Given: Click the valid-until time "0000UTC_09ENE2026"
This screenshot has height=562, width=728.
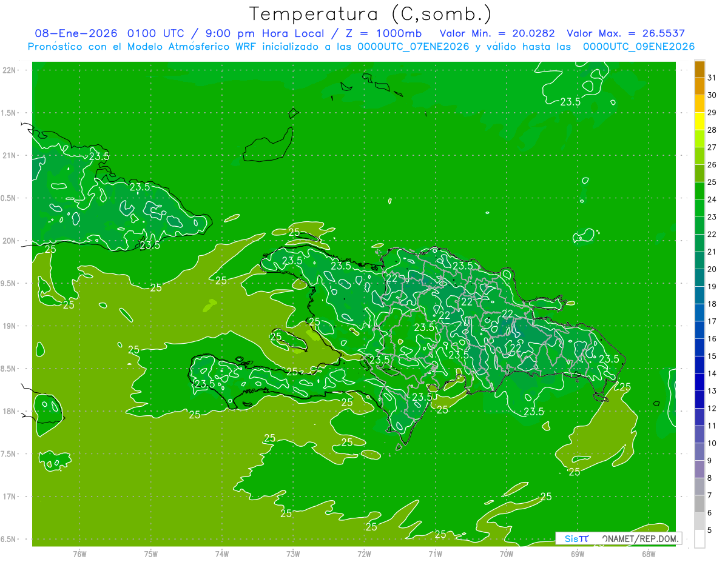Looking at the screenshot, I should [x=639, y=47].
